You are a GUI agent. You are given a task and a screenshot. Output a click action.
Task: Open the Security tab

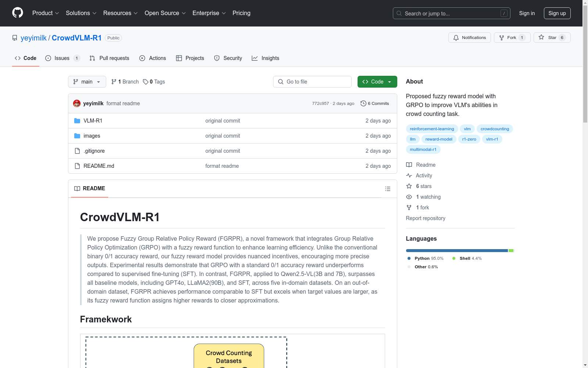(x=228, y=58)
